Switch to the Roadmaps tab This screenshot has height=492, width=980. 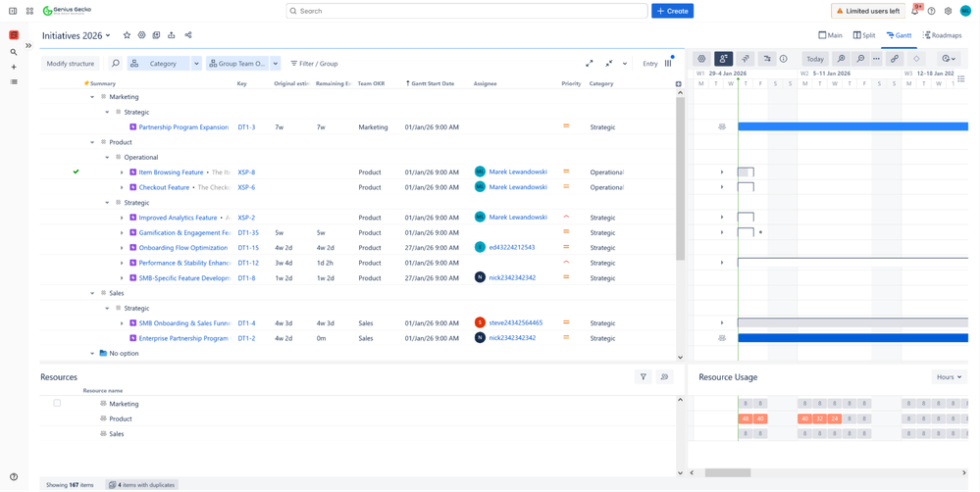pos(942,35)
